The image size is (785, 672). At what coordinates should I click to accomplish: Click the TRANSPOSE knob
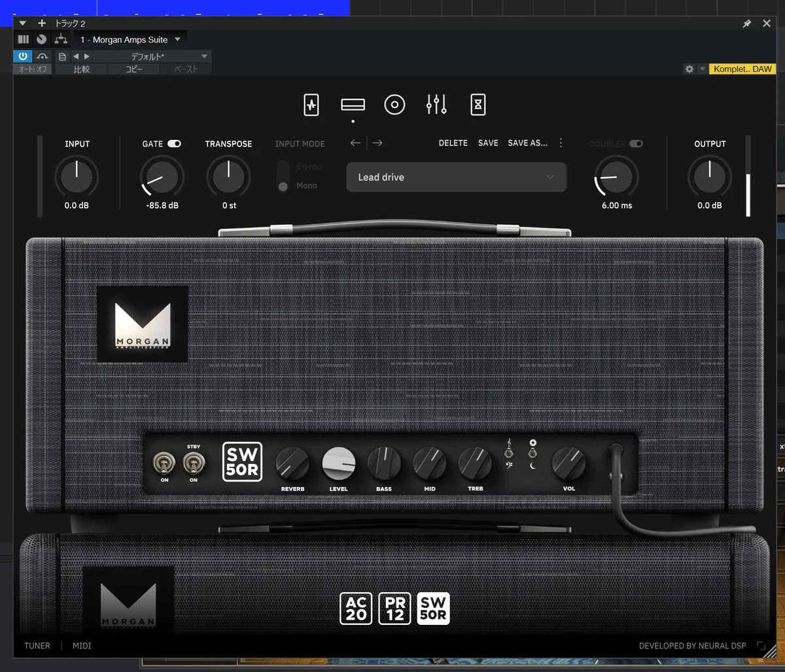tap(229, 176)
